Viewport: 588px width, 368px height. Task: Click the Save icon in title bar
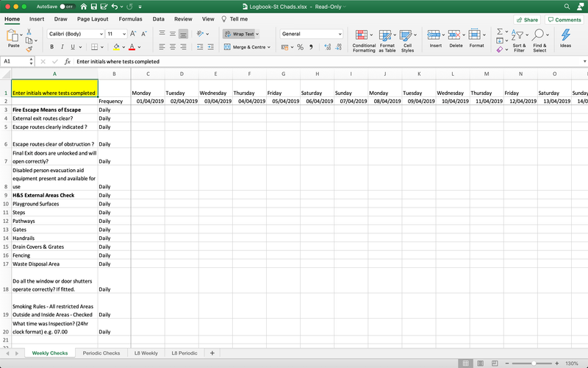coord(94,7)
